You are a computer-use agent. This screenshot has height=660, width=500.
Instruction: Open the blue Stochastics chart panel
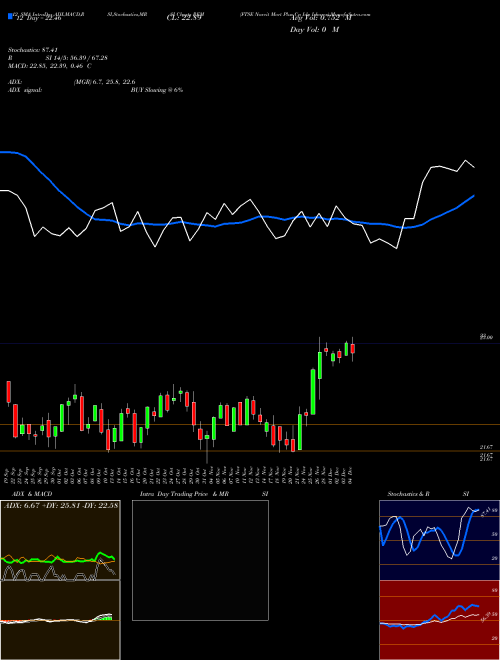[x=439, y=540]
